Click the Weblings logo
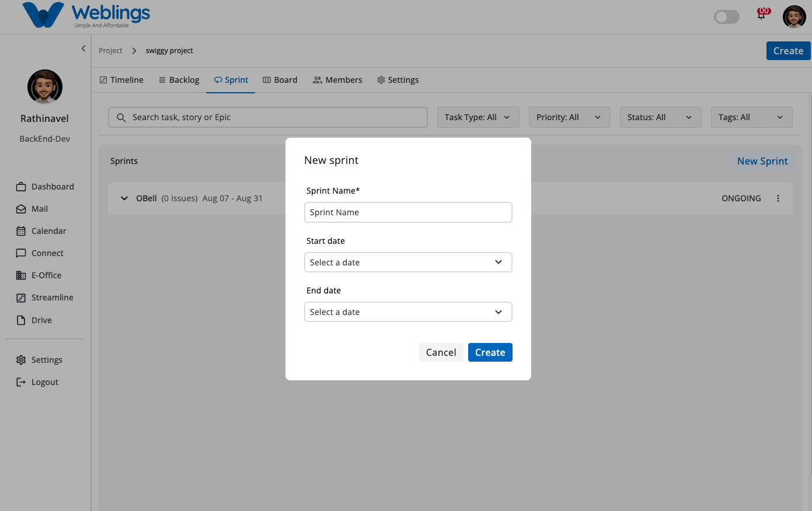 pyautogui.click(x=86, y=15)
